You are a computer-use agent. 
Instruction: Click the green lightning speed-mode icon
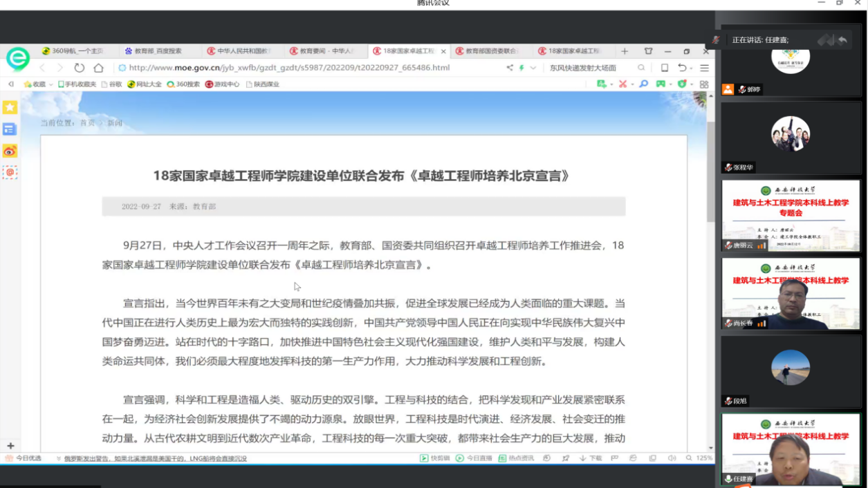(x=522, y=68)
